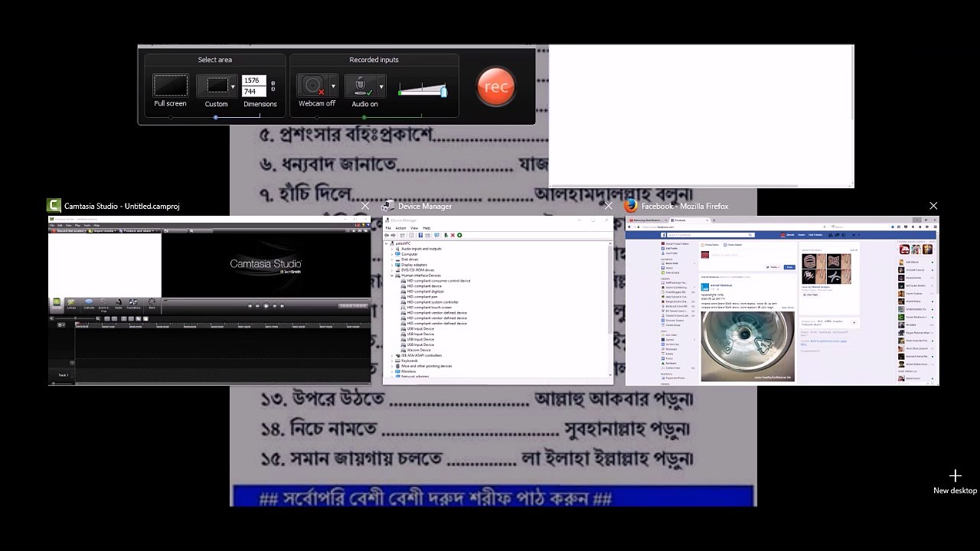
Task: Toggle the Audio on microphone button
Action: click(361, 86)
